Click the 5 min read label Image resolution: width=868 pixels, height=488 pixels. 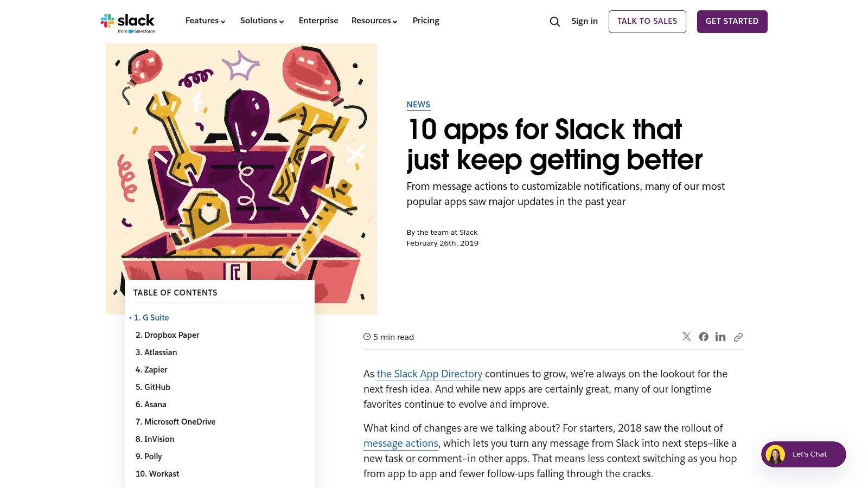pyautogui.click(x=388, y=337)
